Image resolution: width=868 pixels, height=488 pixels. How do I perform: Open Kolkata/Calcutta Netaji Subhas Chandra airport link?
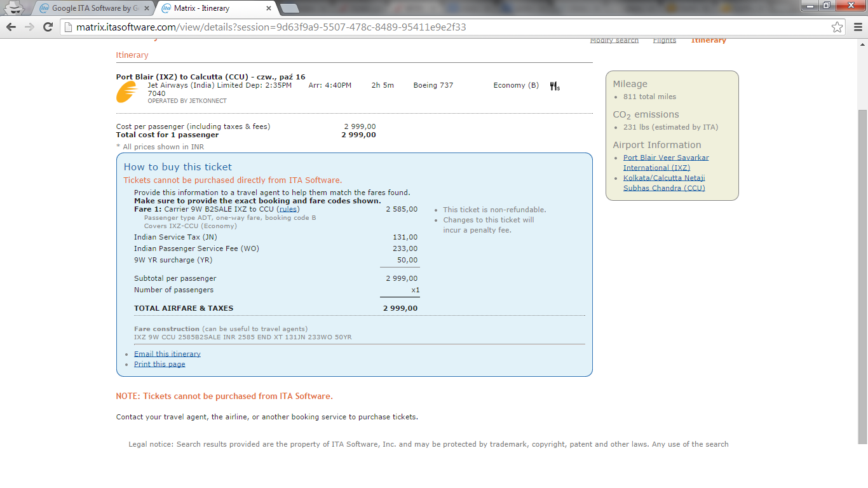click(x=664, y=183)
